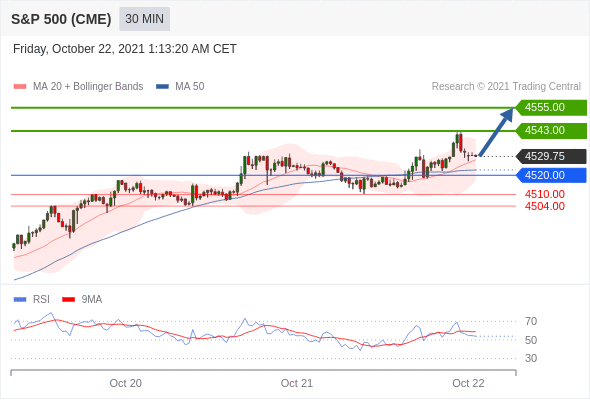This screenshot has height=400, width=590.
Task: Click the '9MA' legend label
Action: coord(92,300)
